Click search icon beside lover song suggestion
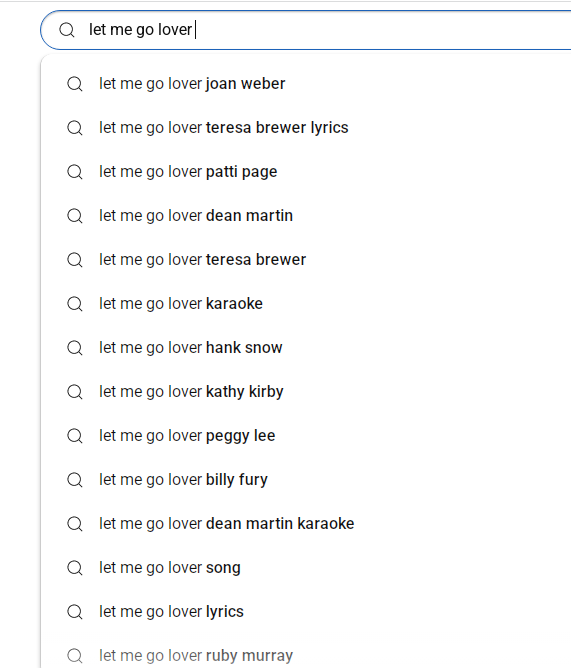 point(75,568)
